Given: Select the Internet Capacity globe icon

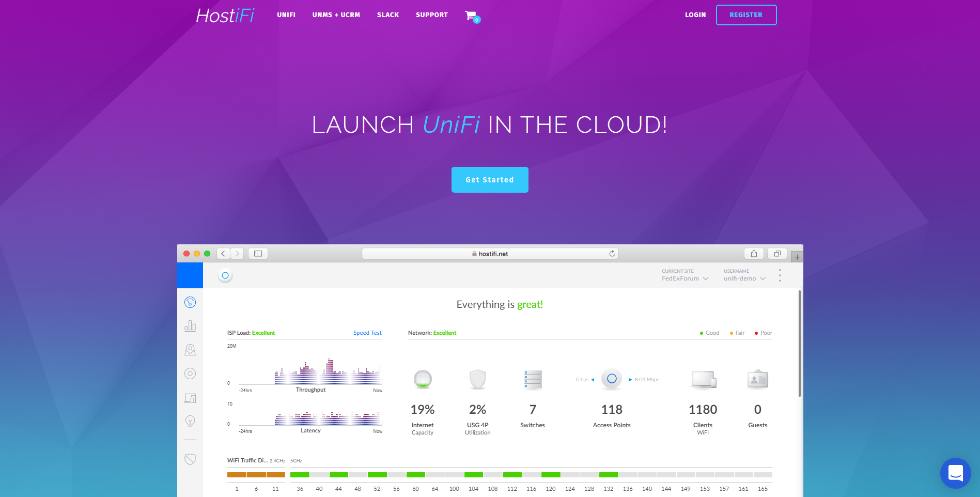Looking at the screenshot, I should point(423,379).
